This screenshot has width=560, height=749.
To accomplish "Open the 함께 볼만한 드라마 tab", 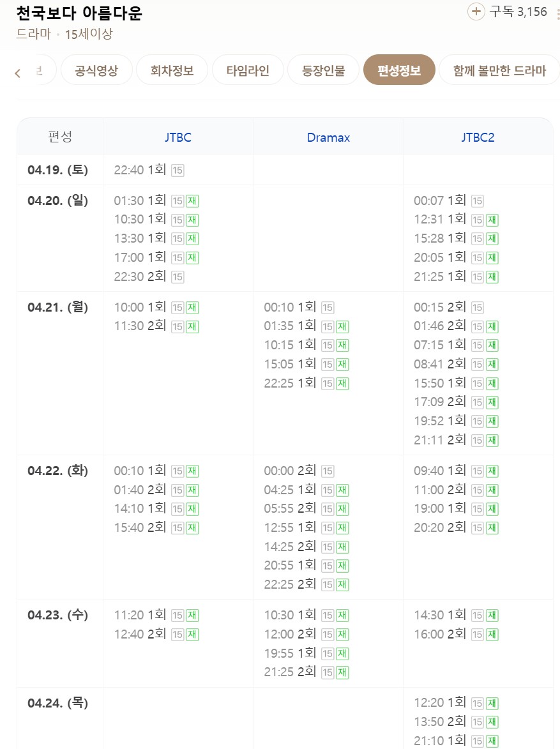I will (x=499, y=70).
